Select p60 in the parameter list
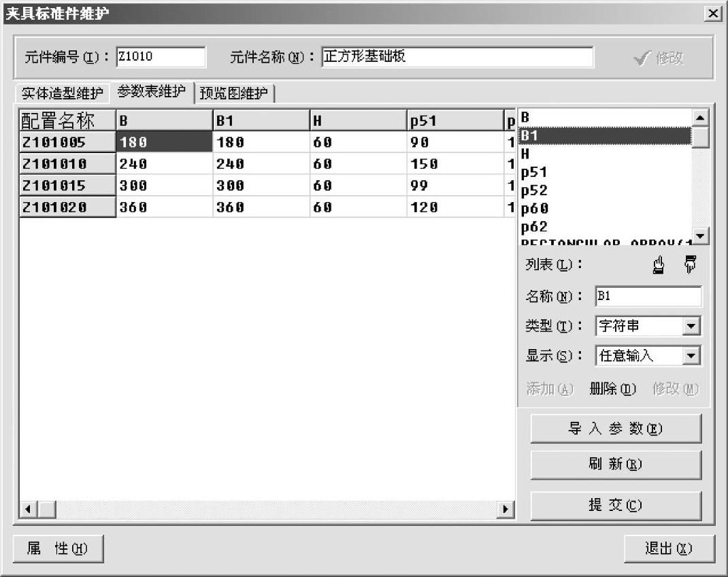This screenshot has width=728, height=577. click(x=604, y=208)
